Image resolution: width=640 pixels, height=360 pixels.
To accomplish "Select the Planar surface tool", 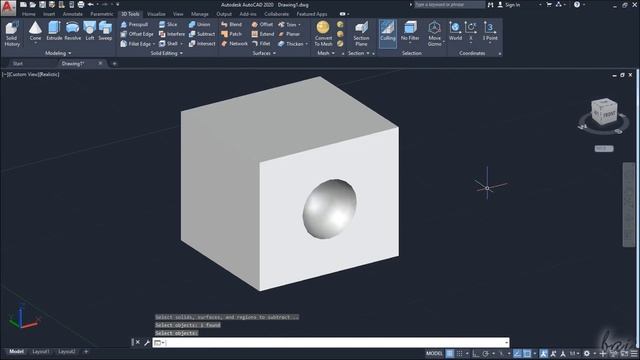I will (x=289, y=34).
